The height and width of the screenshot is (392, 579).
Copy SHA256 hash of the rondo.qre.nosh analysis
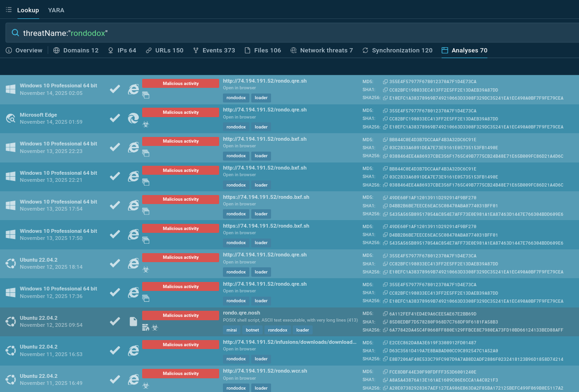pyautogui.click(x=385, y=330)
